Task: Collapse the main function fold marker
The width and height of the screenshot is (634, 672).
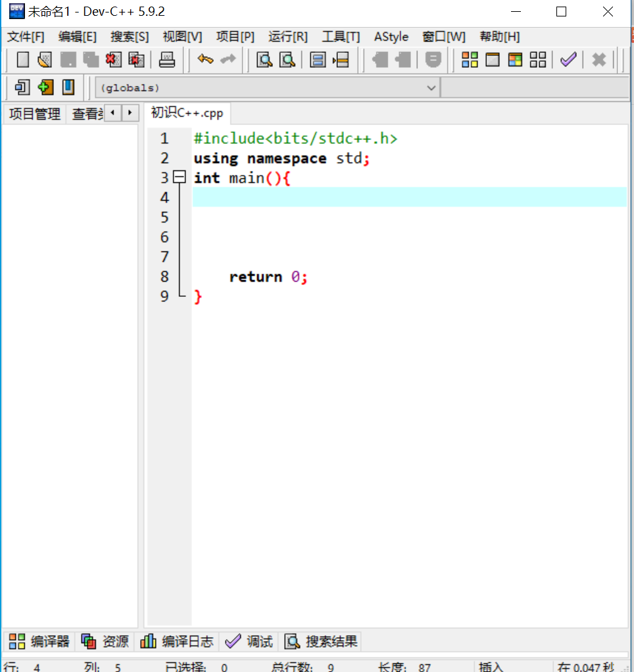Action: (179, 178)
